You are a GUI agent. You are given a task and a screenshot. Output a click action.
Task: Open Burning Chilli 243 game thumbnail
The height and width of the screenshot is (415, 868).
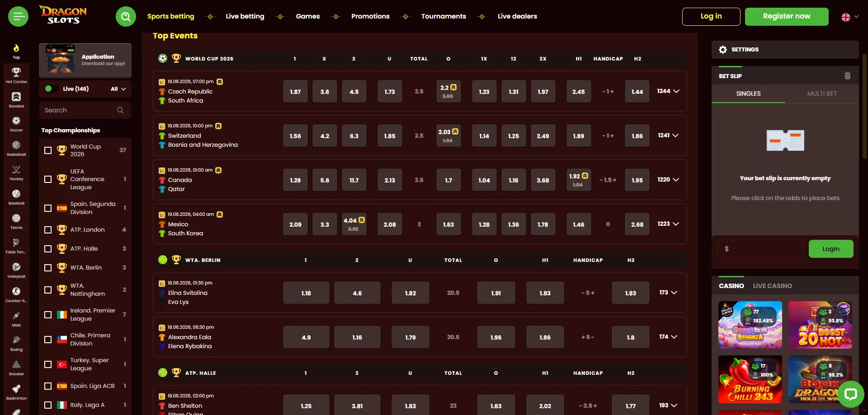click(750, 379)
